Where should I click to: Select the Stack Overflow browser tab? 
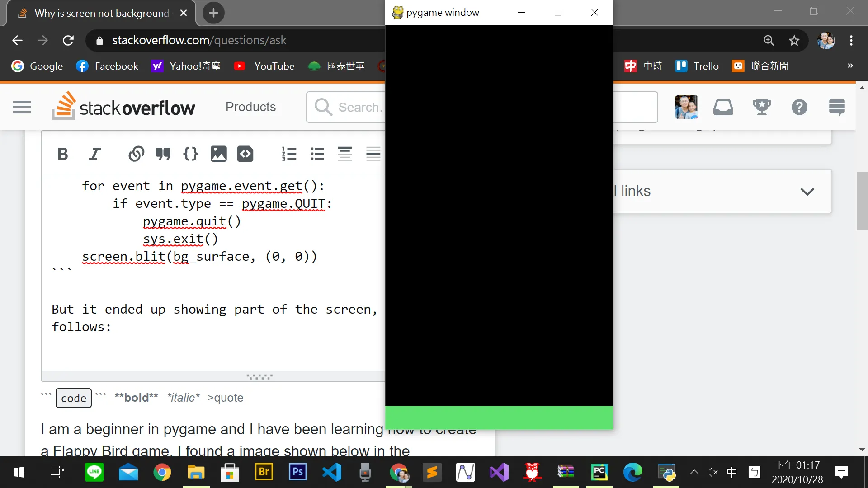click(x=102, y=13)
